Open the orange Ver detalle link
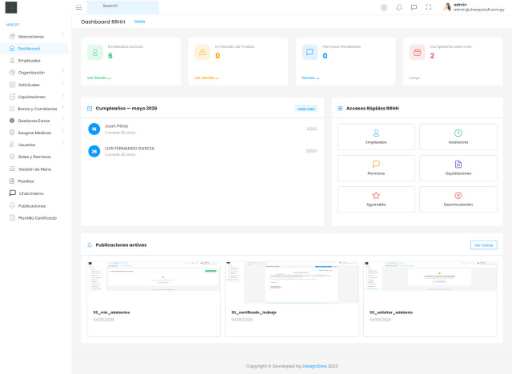 click(x=206, y=78)
